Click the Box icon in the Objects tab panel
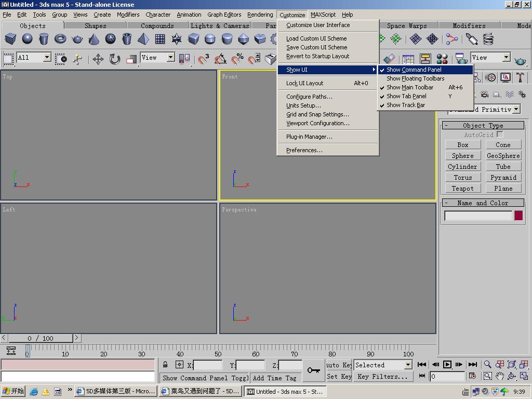This screenshot has width=532, height=399. point(10,39)
